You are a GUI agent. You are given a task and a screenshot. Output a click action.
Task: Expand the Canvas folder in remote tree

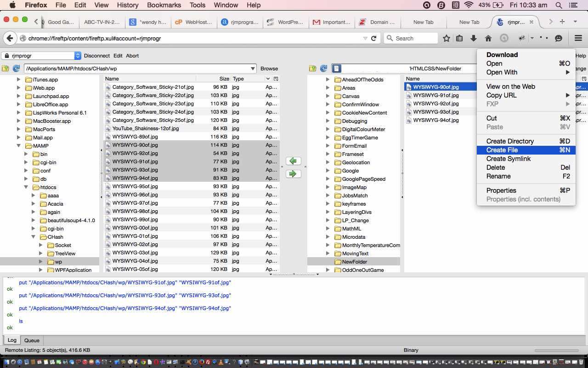pos(328,96)
